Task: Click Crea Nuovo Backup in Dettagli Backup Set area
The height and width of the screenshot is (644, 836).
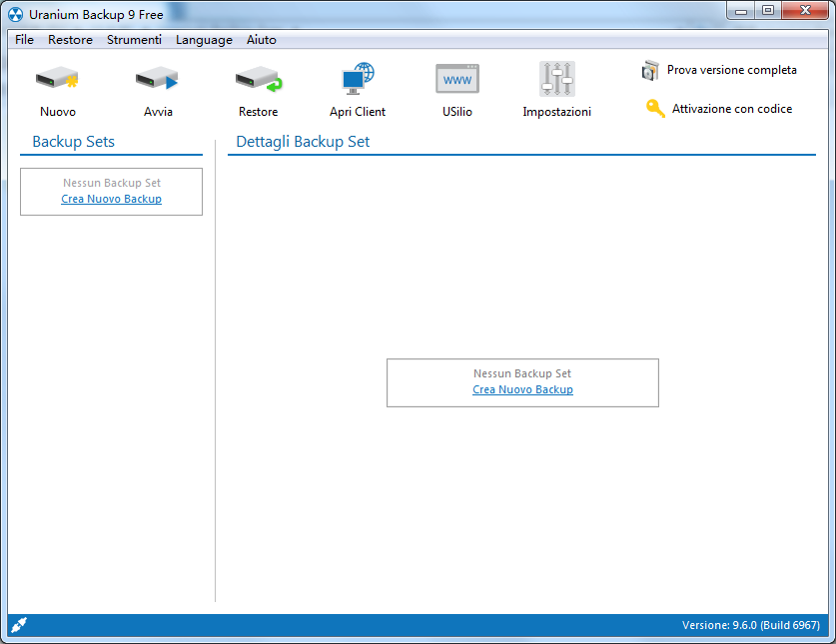Action: 522,389
